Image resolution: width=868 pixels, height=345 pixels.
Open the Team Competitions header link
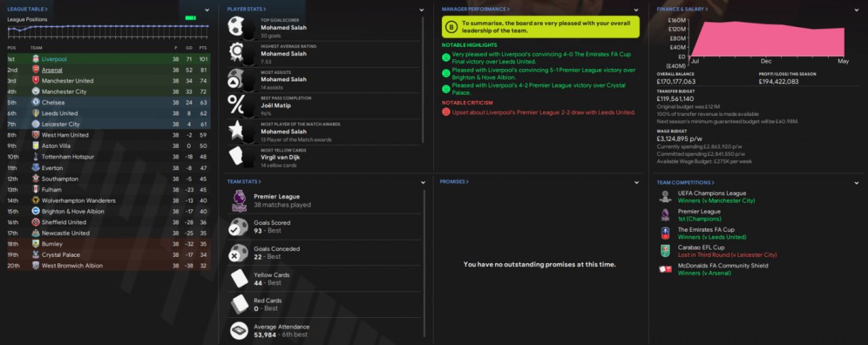pyautogui.click(x=685, y=182)
